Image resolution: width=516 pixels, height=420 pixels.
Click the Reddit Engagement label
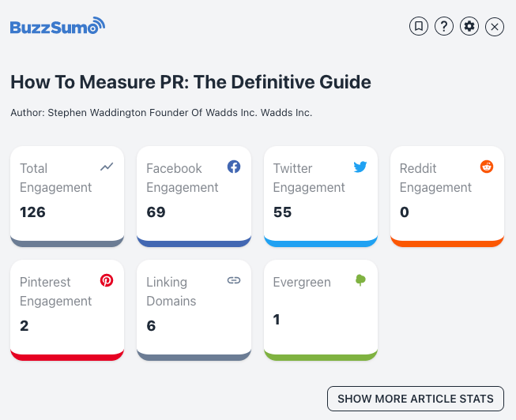435,178
